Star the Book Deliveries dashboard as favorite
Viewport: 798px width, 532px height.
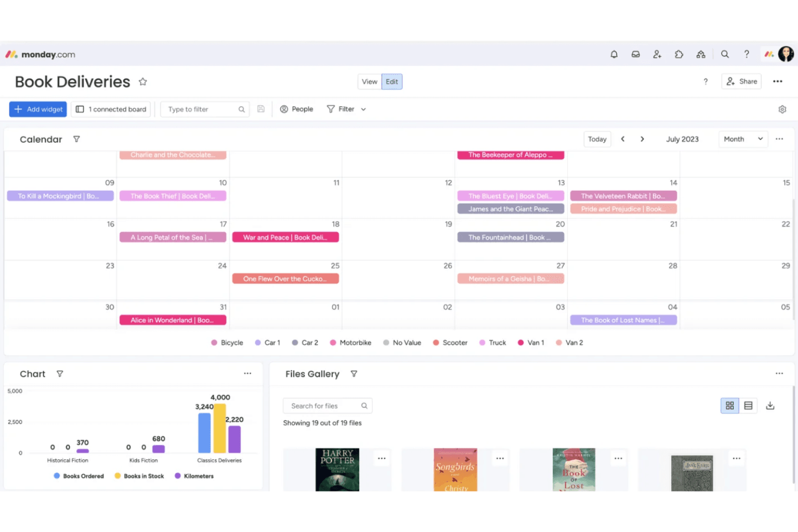(143, 81)
